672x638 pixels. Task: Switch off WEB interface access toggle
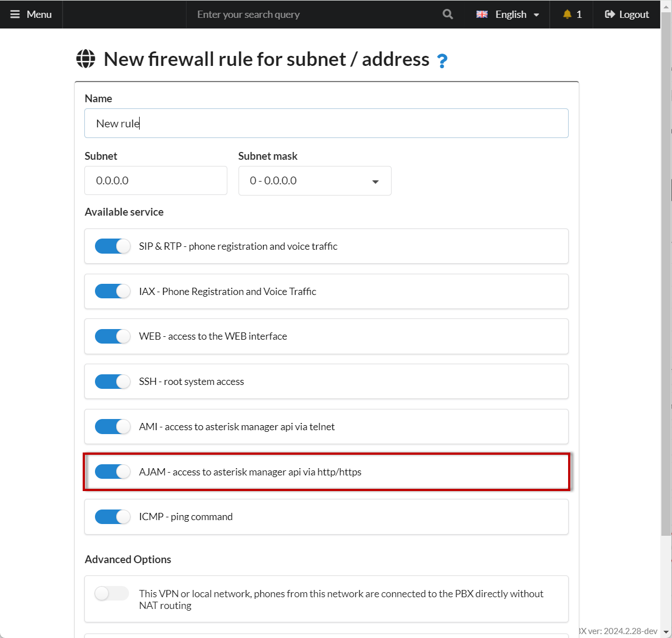tap(112, 336)
